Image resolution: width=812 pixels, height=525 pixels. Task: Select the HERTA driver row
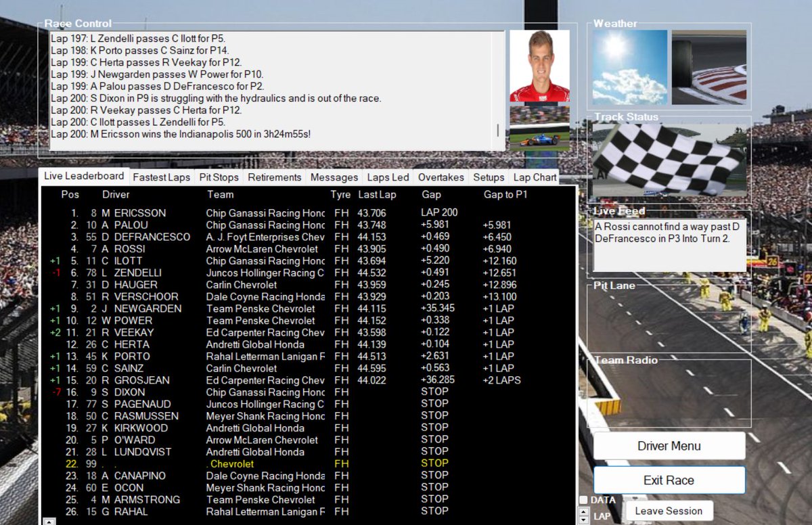(308, 344)
